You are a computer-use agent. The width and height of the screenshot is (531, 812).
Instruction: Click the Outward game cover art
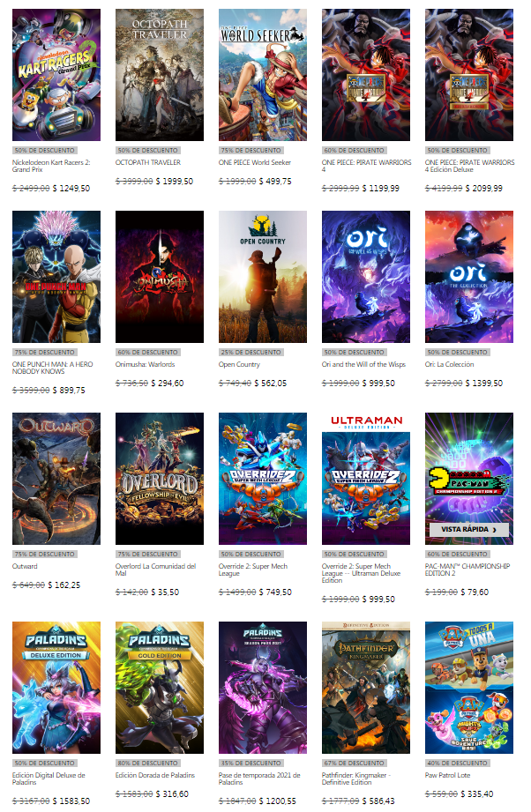pos(56,479)
